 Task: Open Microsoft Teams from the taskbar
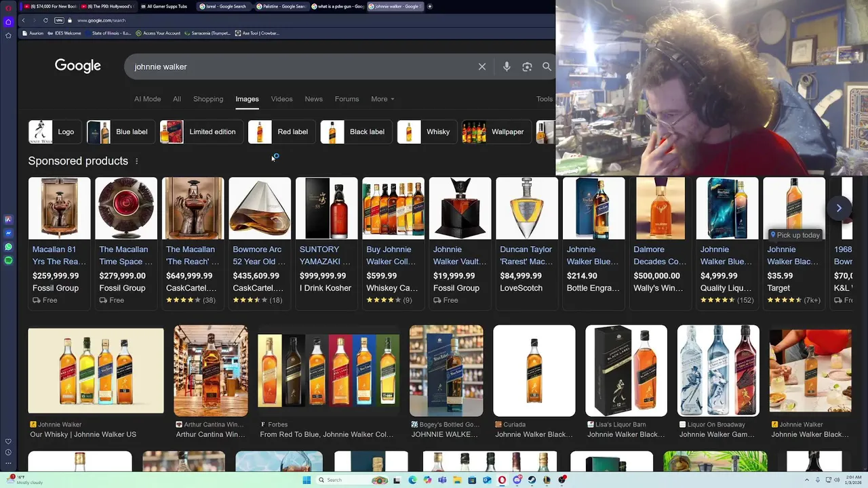[442, 480]
